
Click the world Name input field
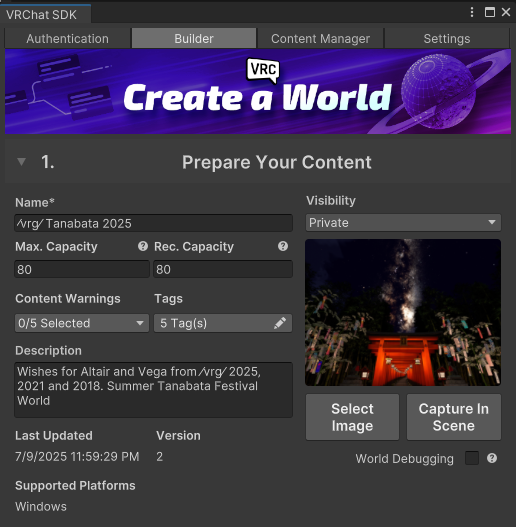154,223
